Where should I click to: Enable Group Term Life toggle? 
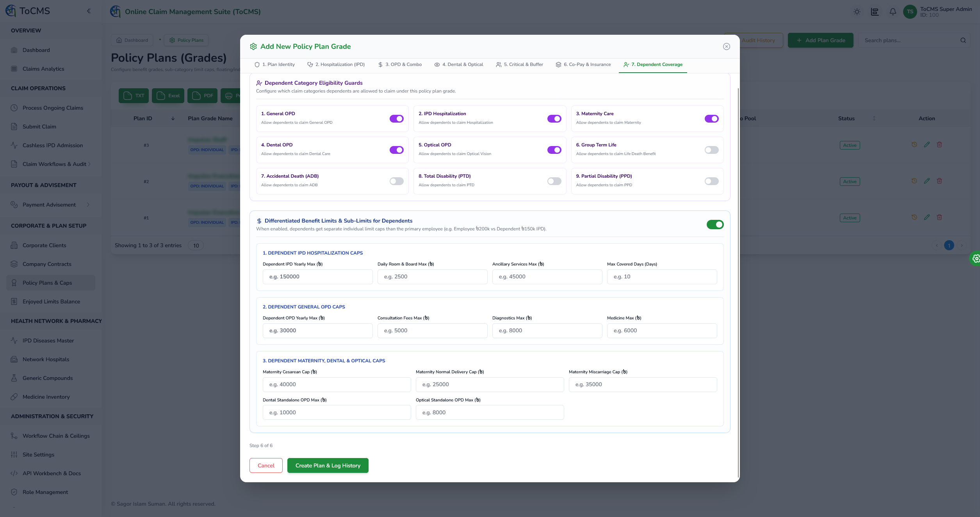point(712,150)
